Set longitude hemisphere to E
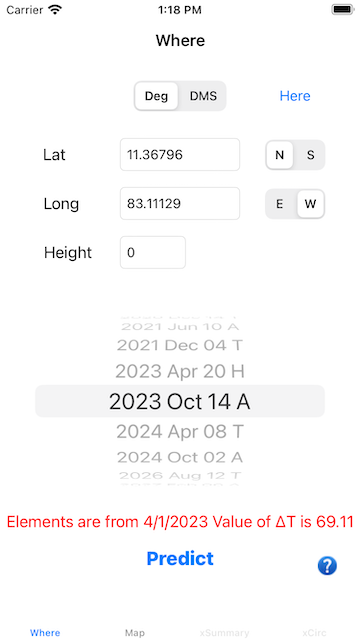This screenshot has width=360, height=640. tap(280, 204)
